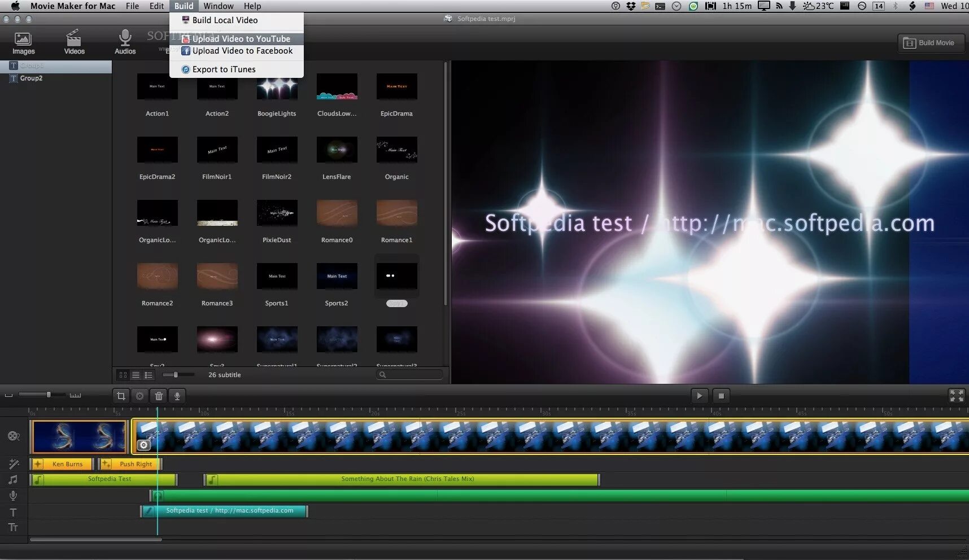Open the Edit menu

156,6
